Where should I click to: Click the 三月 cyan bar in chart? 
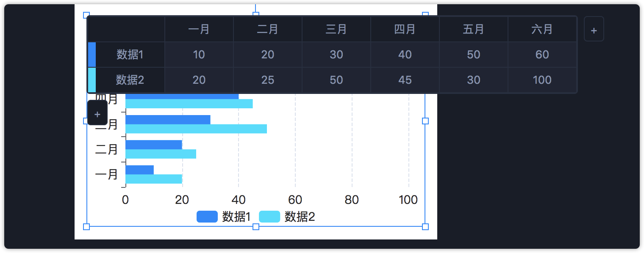coord(196,129)
